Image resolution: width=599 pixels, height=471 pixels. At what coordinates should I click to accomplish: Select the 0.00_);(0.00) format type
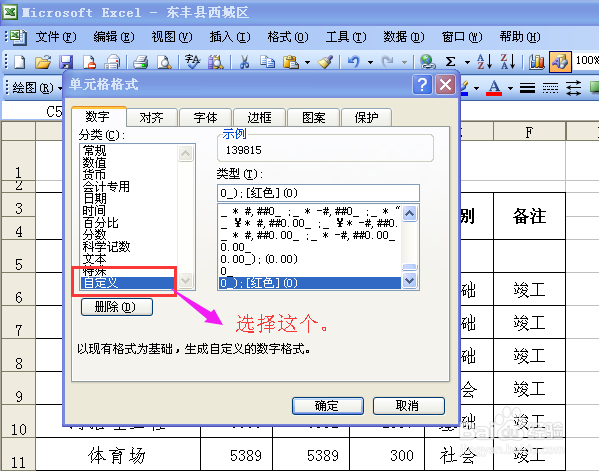click(310, 259)
